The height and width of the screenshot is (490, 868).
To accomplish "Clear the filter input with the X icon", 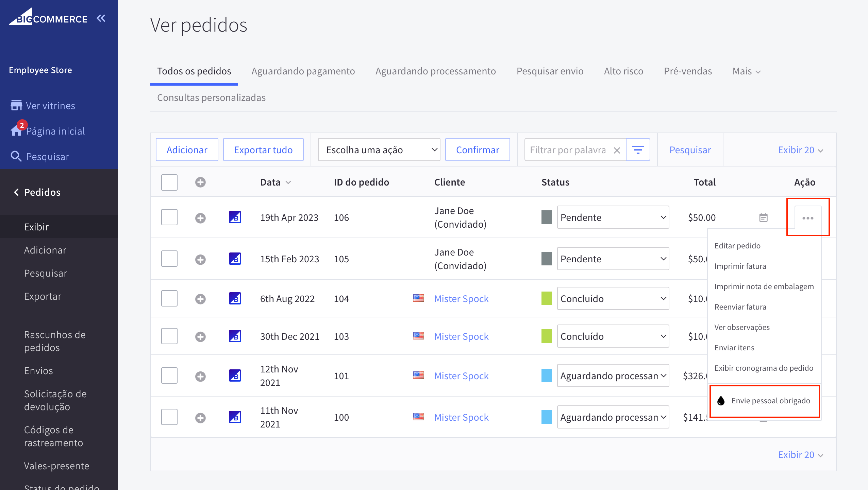I will (617, 150).
